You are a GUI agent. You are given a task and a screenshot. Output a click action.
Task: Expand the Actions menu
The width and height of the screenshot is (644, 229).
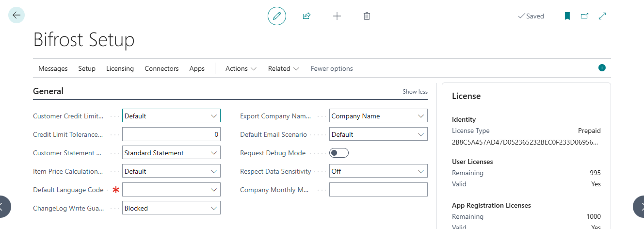tap(241, 68)
